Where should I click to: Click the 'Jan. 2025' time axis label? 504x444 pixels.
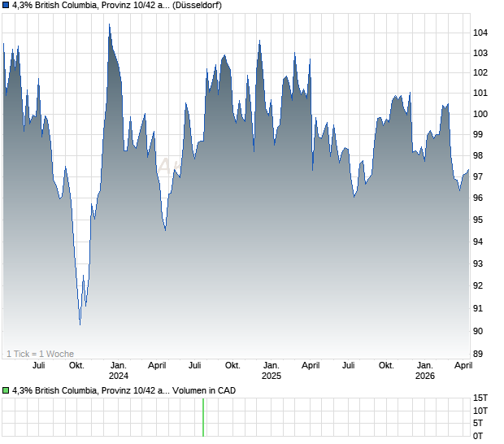[272, 371]
